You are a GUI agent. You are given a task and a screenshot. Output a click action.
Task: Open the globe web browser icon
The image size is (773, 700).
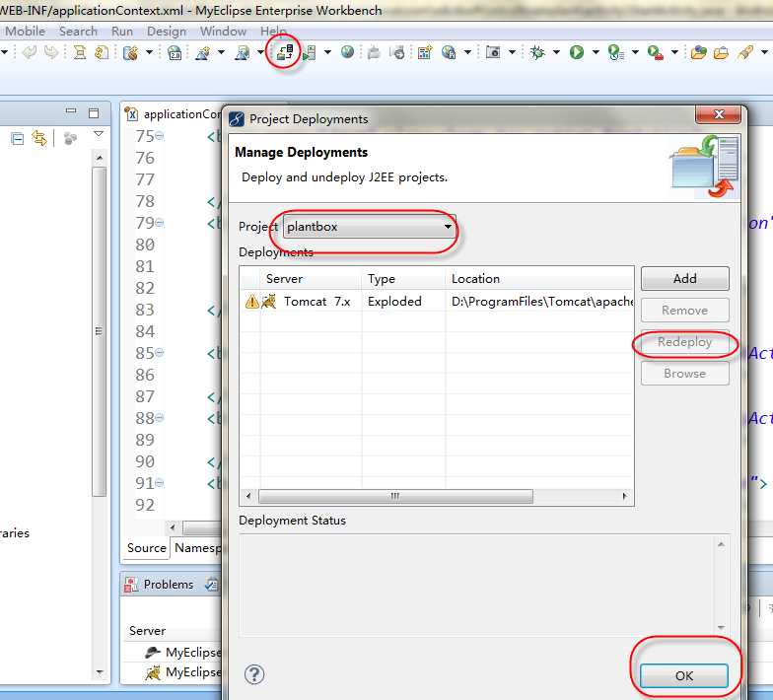347,51
